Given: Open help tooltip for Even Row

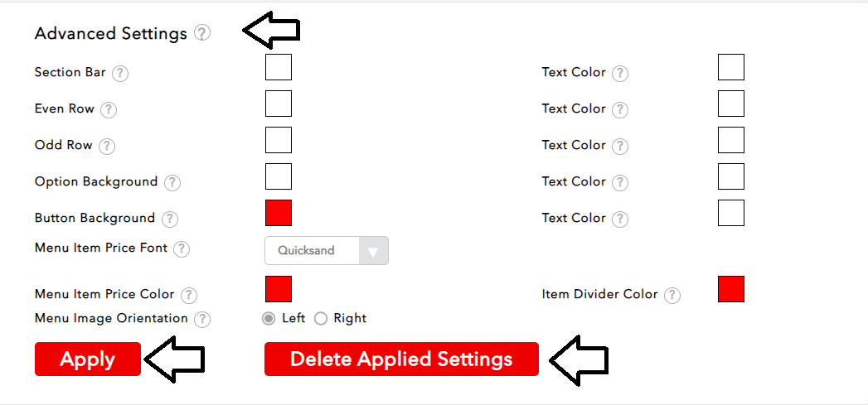Looking at the screenshot, I should pos(109,109).
